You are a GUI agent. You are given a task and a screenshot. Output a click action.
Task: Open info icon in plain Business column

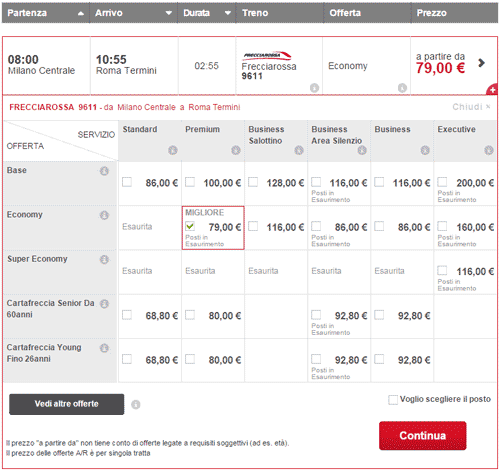point(425,150)
